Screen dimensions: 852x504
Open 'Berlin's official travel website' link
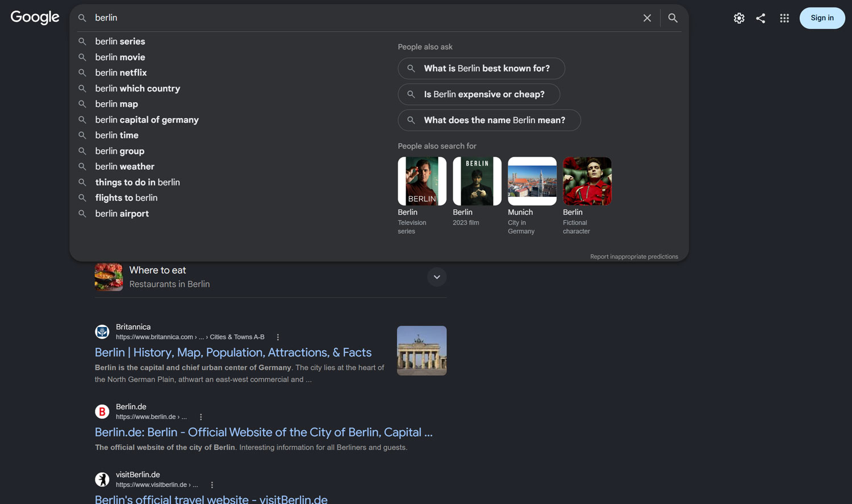coord(211,499)
